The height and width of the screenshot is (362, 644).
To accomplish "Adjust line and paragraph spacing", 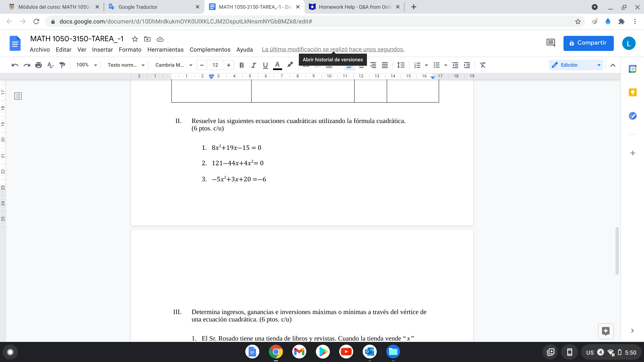I will point(401,65).
